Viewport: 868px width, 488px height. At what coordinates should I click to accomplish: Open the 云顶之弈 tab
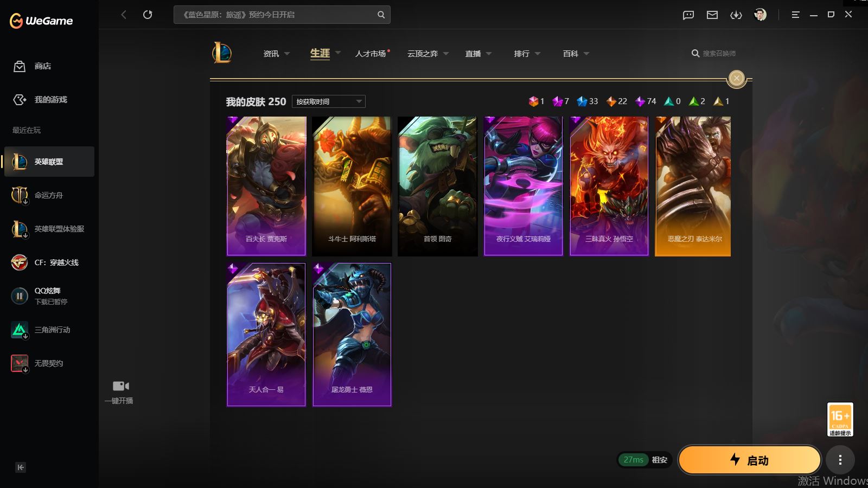pos(423,54)
